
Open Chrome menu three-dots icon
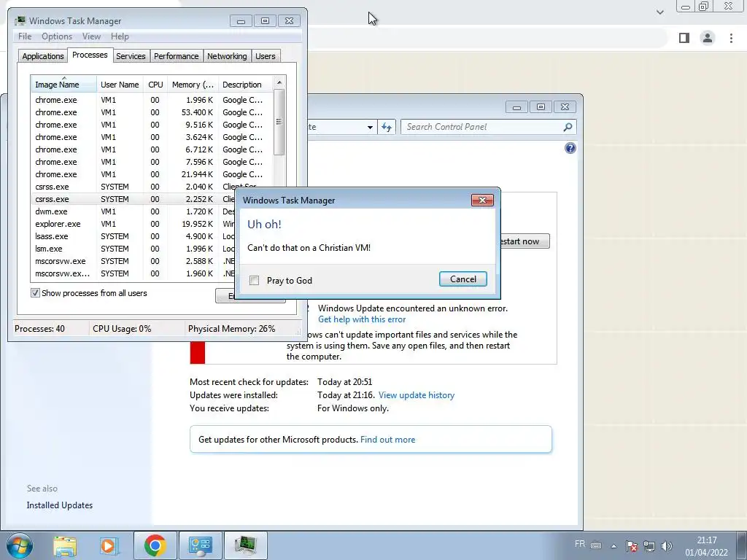click(x=731, y=38)
